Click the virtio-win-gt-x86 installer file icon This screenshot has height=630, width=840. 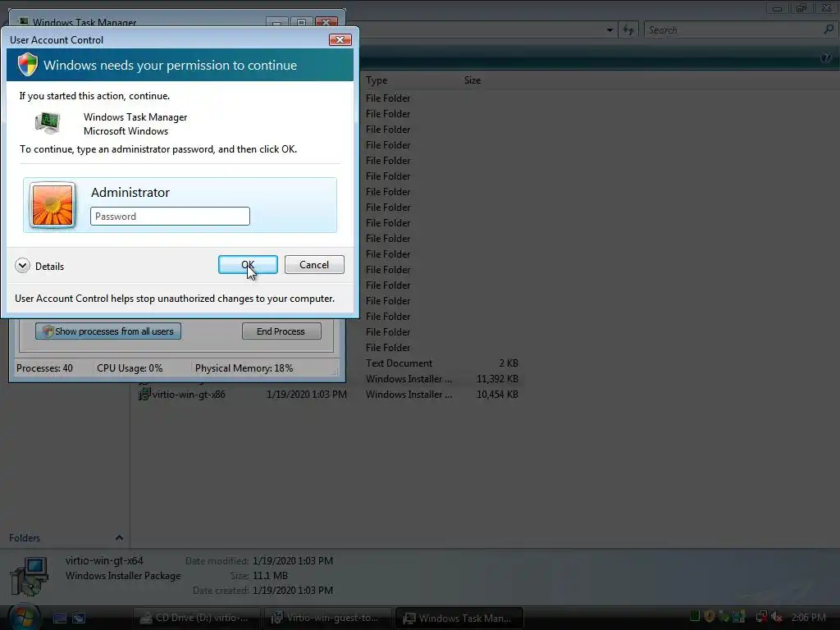(x=144, y=395)
